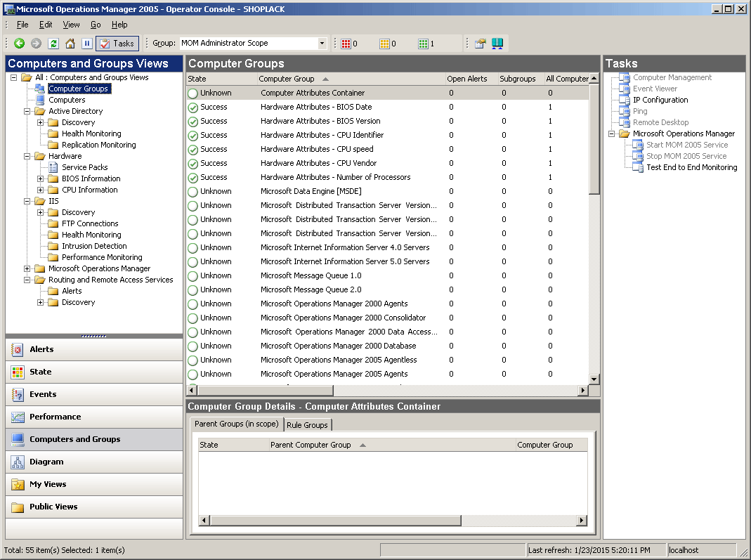Click the Remote Desktop task icon
This screenshot has width=751, height=560.
point(625,122)
